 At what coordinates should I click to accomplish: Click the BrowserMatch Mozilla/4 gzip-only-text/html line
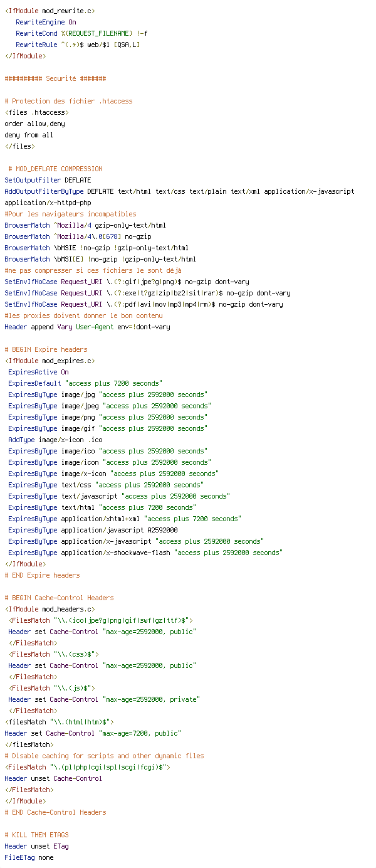coord(85,225)
